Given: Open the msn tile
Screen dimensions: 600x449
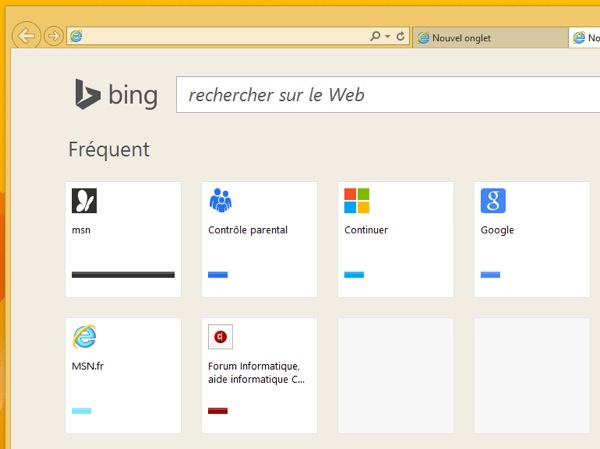Looking at the screenshot, I should click(123, 239).
